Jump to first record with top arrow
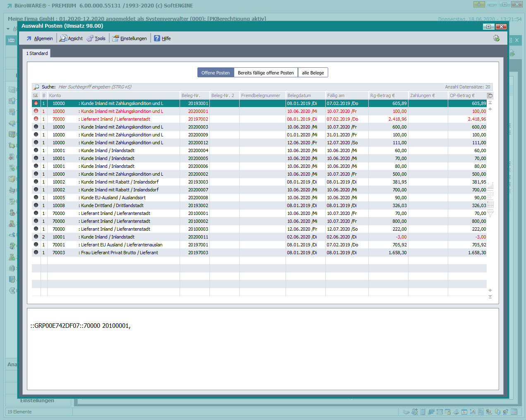 pos(490,103)
